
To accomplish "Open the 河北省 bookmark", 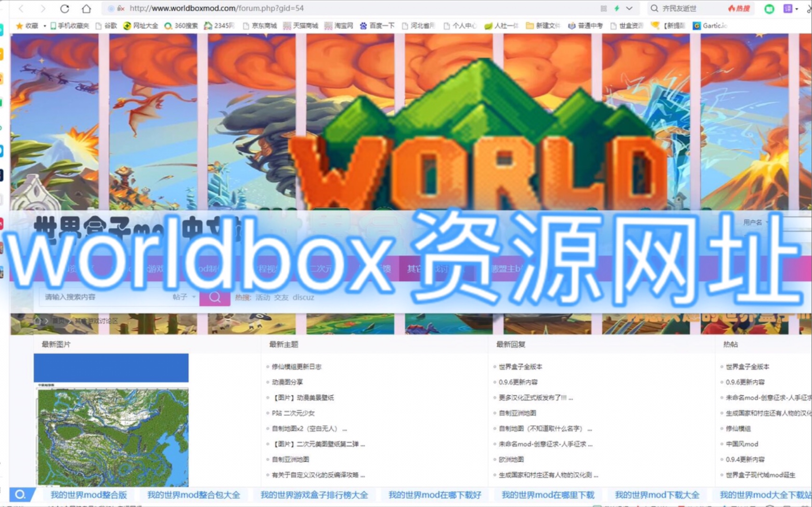I will (x=418, y=26).
